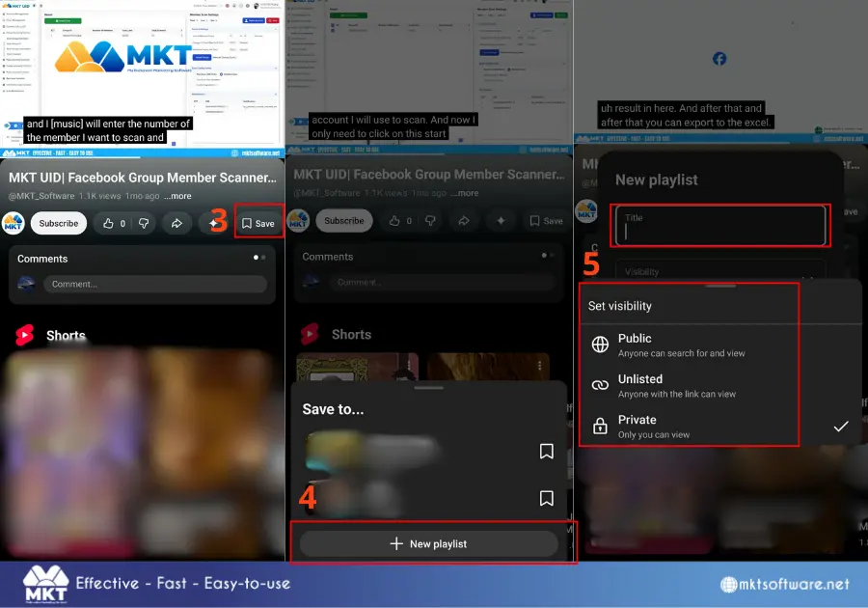Tap the Facebook logo in the video player
The height and width of the screenshot is (608, 868).
coord(719,59)
